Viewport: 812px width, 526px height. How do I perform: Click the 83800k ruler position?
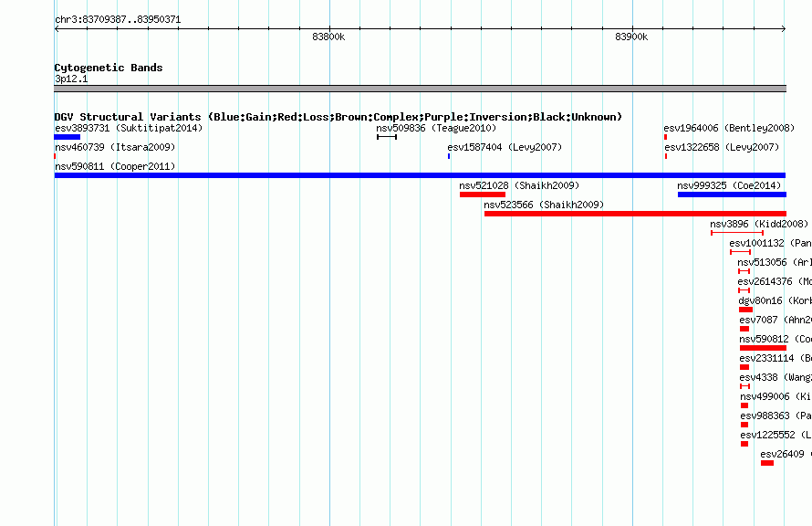328,37
